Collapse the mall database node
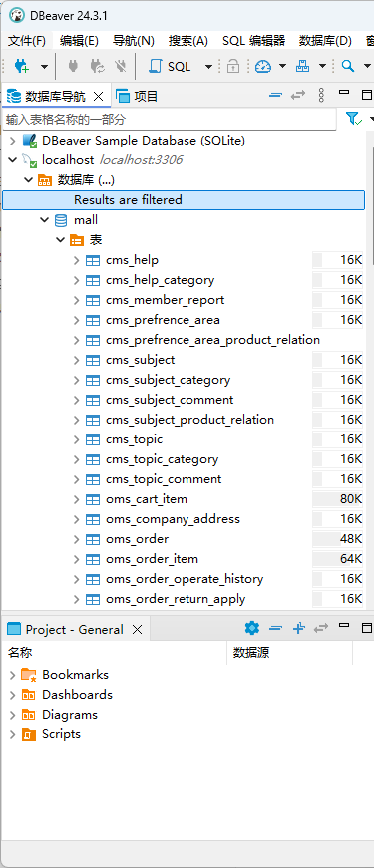Screen dimensions: 374x868 [x=44, y=220]
